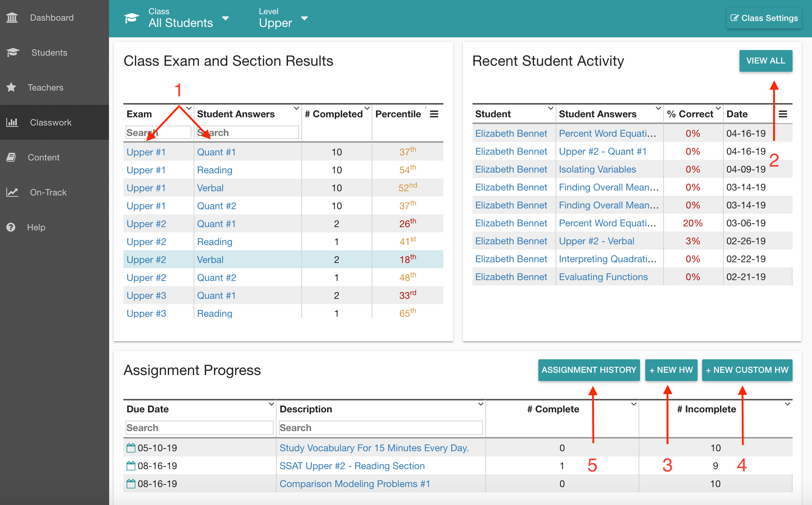Open On-Track from the sidebar
Screen dimensions: 812x505
55,192
